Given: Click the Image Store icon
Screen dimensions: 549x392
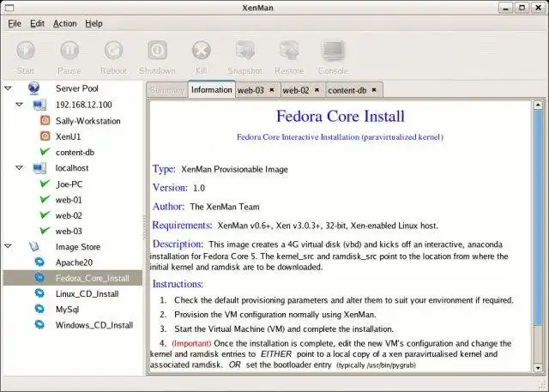Looking at the screenshot, I should 34,246.
